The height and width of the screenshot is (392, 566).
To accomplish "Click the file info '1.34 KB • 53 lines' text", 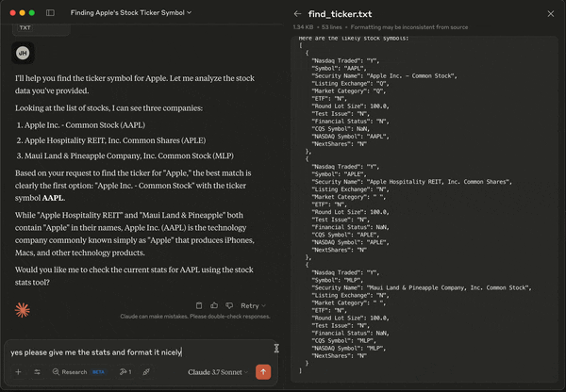I will click(317, 27).
